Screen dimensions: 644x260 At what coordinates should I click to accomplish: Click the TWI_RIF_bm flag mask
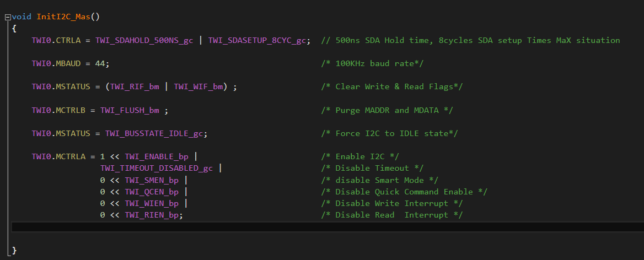pyautogui.click(x=135, y=87)
